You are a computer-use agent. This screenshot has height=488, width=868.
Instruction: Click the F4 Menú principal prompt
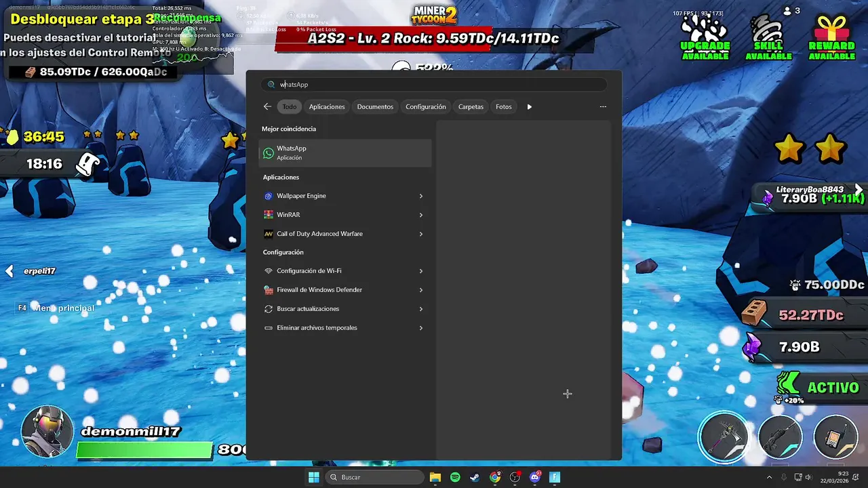(x=56, y=308)
